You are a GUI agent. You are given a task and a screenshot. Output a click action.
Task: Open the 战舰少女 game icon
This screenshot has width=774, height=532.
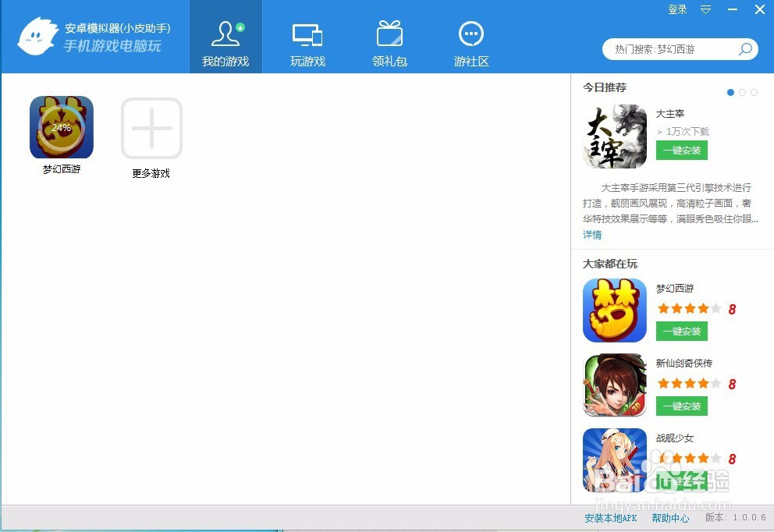[615, 460]
